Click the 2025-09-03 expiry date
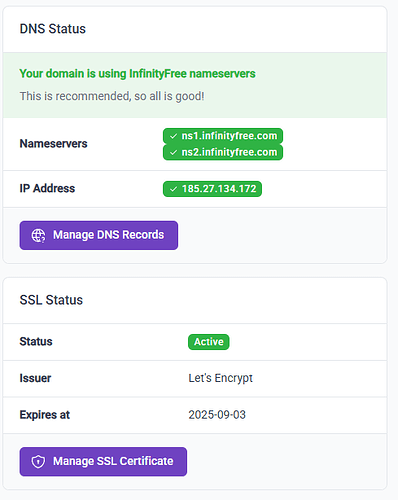Viewport: 398px width, 500px height. click(217, 415)
